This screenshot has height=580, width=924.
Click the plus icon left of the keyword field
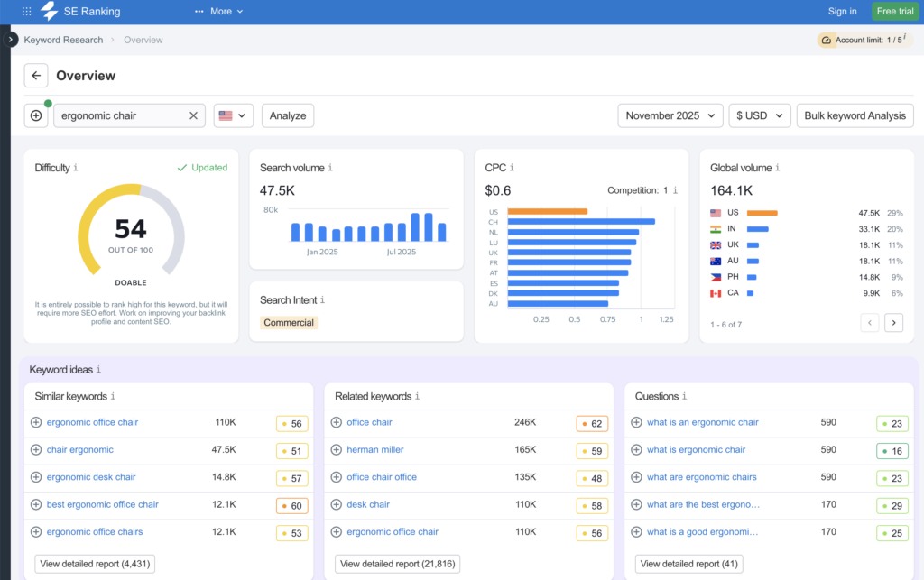[36, 115]
